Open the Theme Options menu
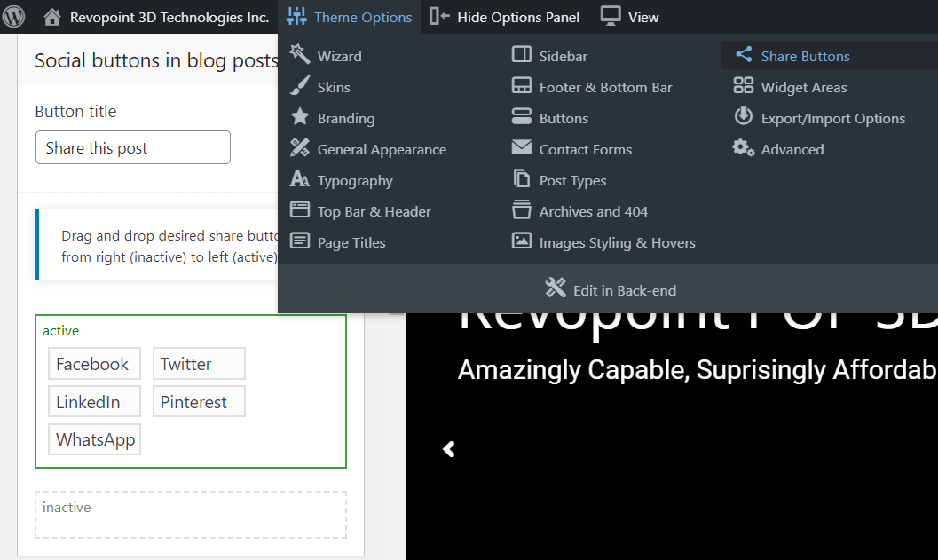 coord(349,17)
